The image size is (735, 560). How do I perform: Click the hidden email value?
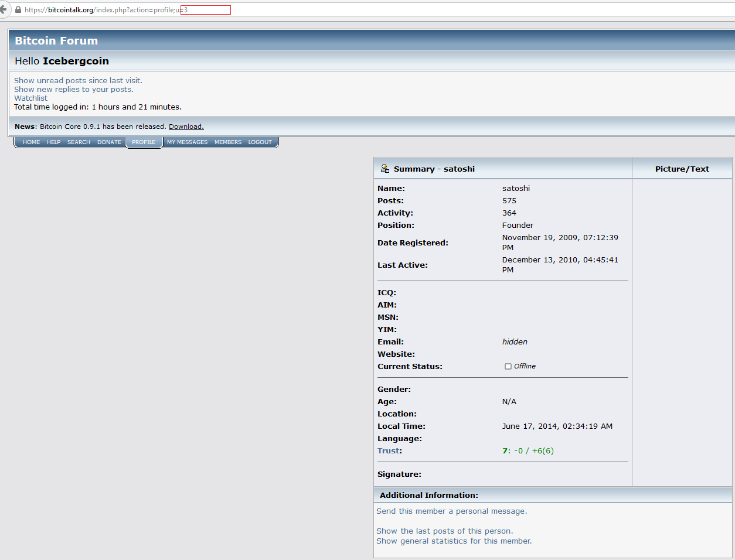point(515,342)
